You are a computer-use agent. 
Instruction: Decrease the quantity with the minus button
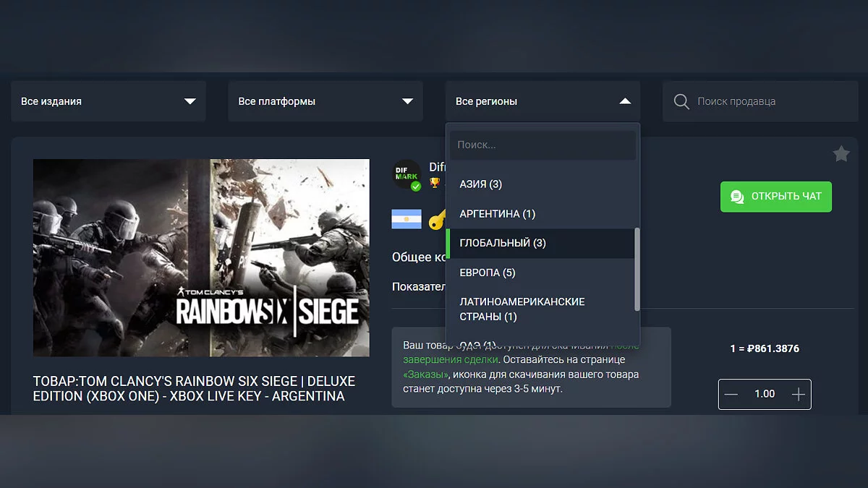[x=731, y=394]
